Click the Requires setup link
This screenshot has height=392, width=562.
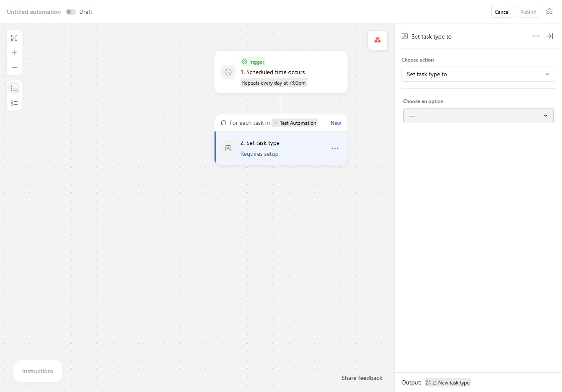(x=259, y=154)
